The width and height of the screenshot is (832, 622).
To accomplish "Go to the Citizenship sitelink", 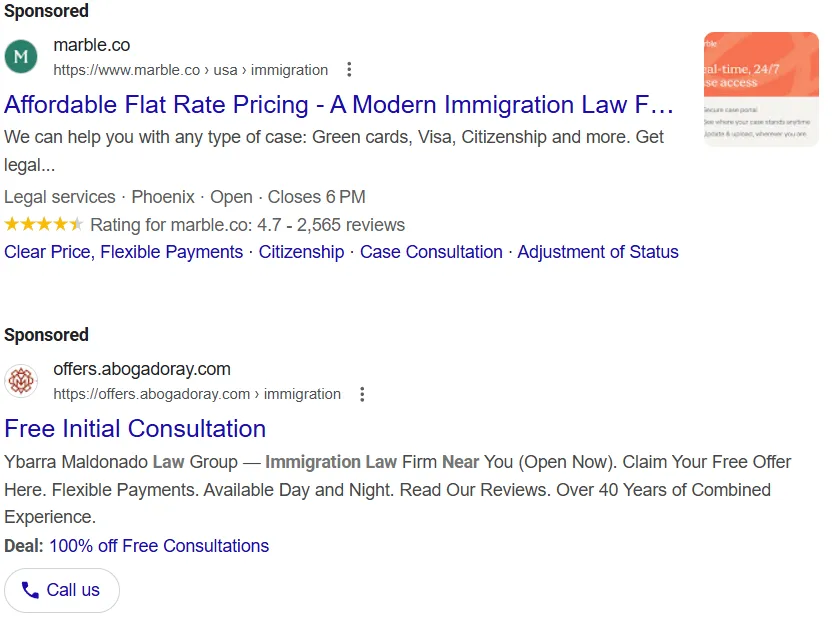I will 301,252.
